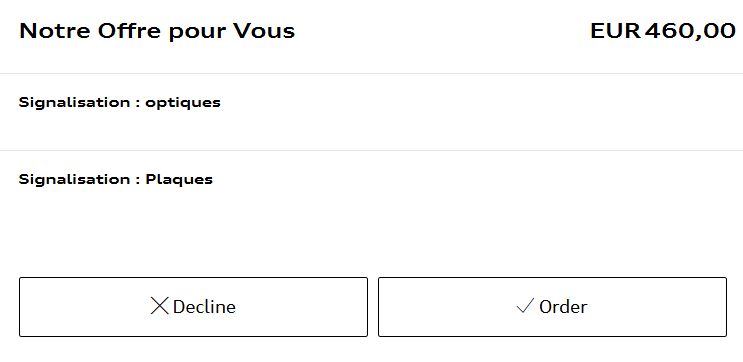Click the word Order in the button

563,307
